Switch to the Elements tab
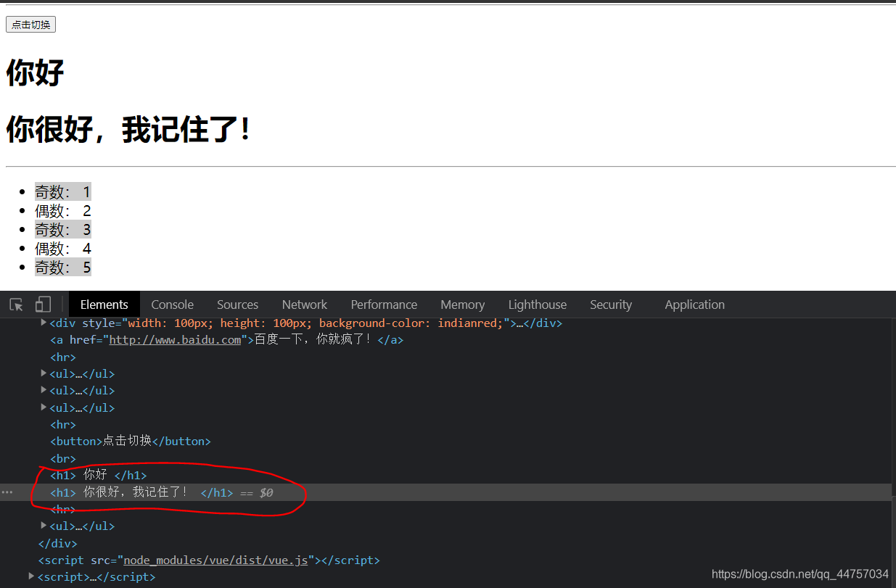Image resolution: width=896 pixels, height=588 pixels. (104, 305)
